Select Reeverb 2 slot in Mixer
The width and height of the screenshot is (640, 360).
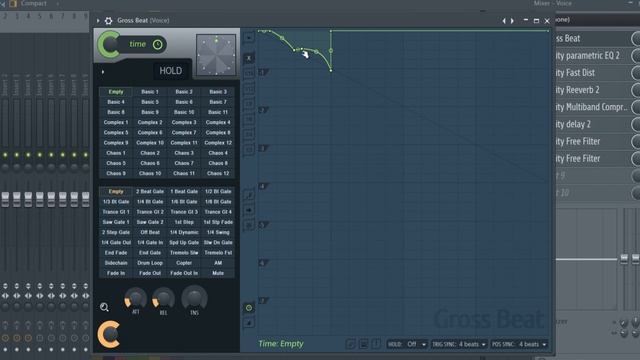point(592,90)
